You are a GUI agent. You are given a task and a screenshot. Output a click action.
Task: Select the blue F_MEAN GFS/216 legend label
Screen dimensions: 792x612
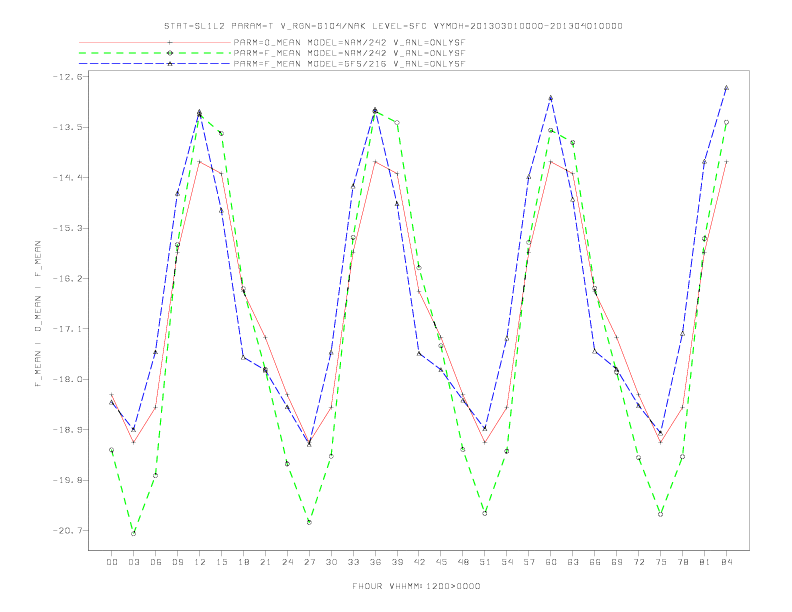349,64
